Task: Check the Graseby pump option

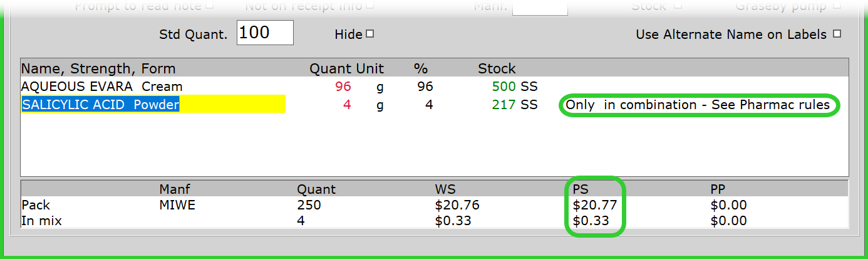Action: pos(838,6)
